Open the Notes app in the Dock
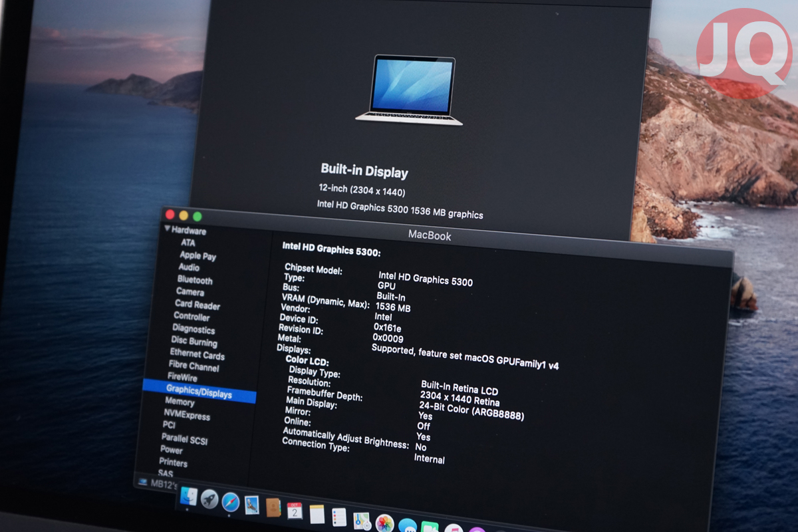Screen dimensions: 798x532 [317, 514]
